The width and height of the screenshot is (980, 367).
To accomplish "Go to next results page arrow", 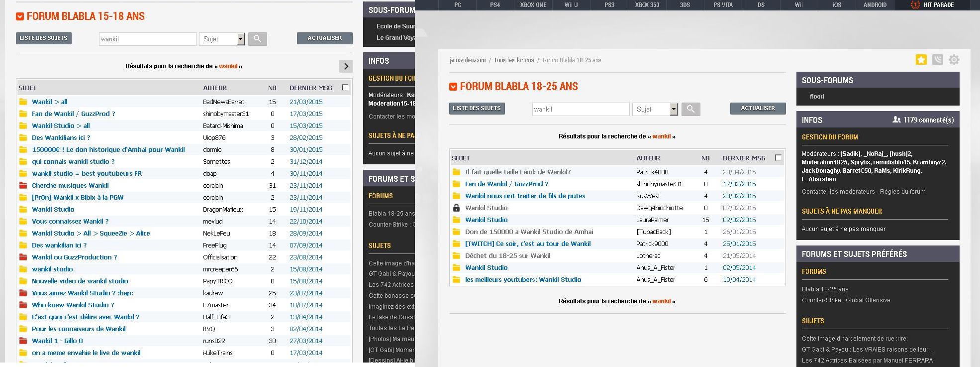I will pyautogui.click(x=346, y=66).
